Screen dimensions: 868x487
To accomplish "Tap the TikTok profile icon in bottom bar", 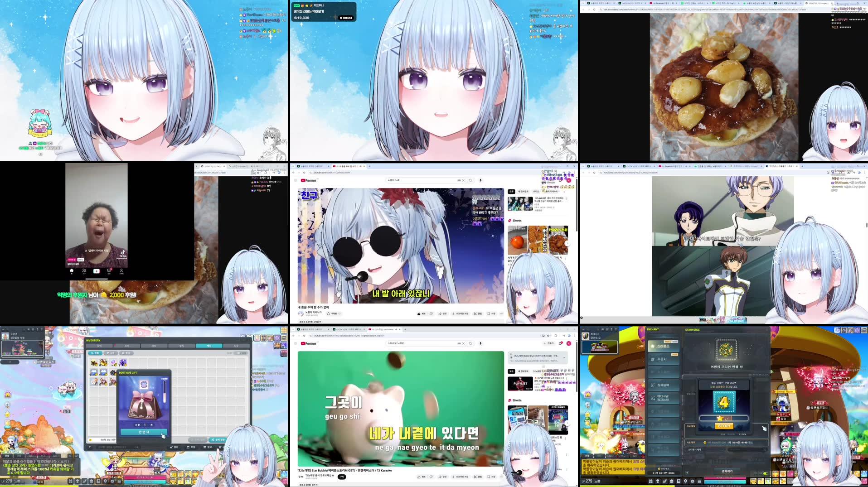I will (121, 271).
